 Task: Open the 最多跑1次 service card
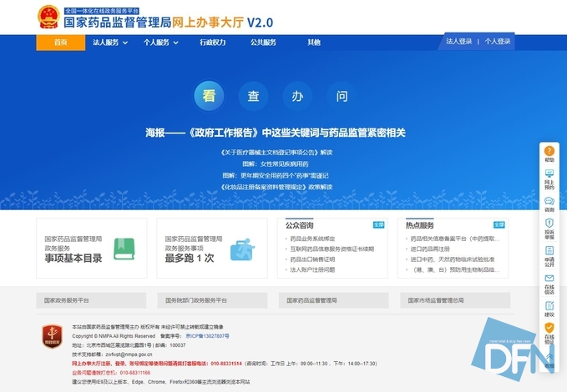pyautogui.click(x=212, y=249)
